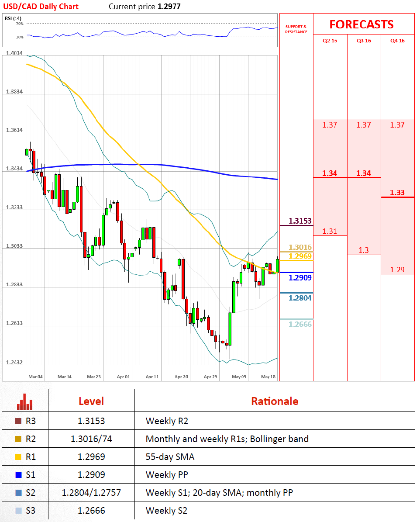Click the Weekly R2 rationale

167,421
